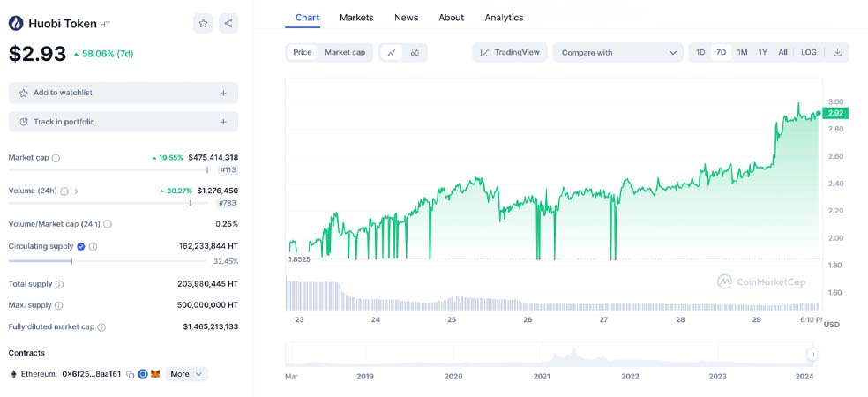Click the Huobi Token logo icon

point(16,23)
